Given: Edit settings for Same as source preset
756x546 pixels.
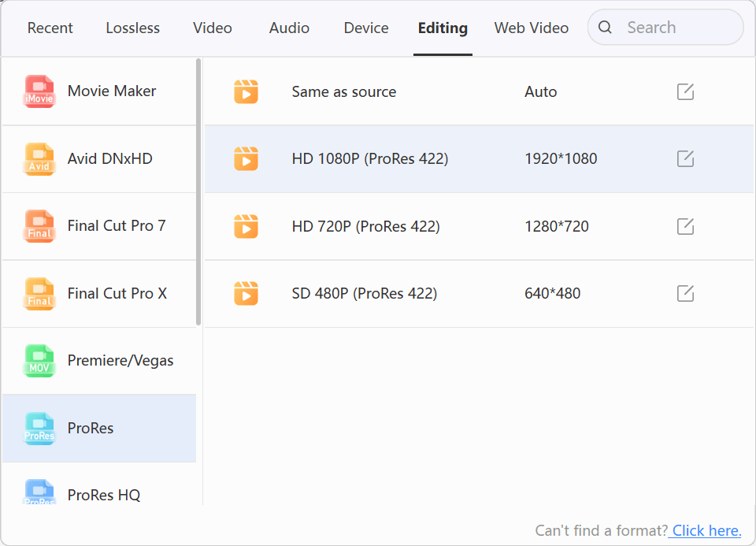Looking at the screenshot, I should click(x=685, y=91).
